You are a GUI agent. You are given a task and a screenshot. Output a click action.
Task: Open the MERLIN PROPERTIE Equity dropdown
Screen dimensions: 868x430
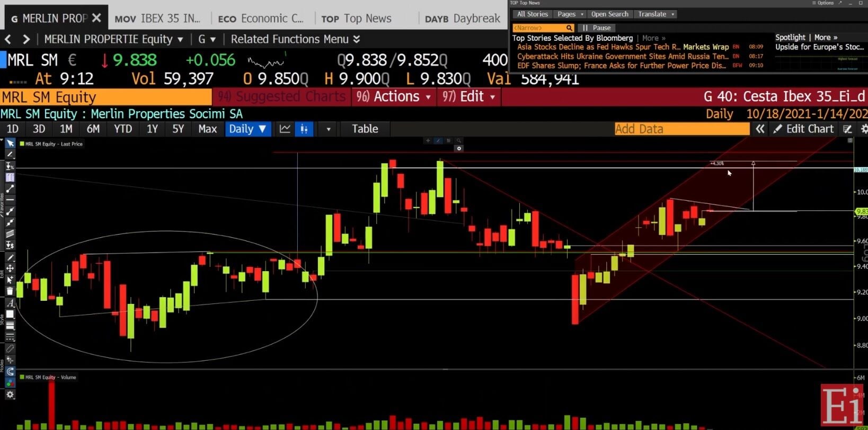click(113, 39)
